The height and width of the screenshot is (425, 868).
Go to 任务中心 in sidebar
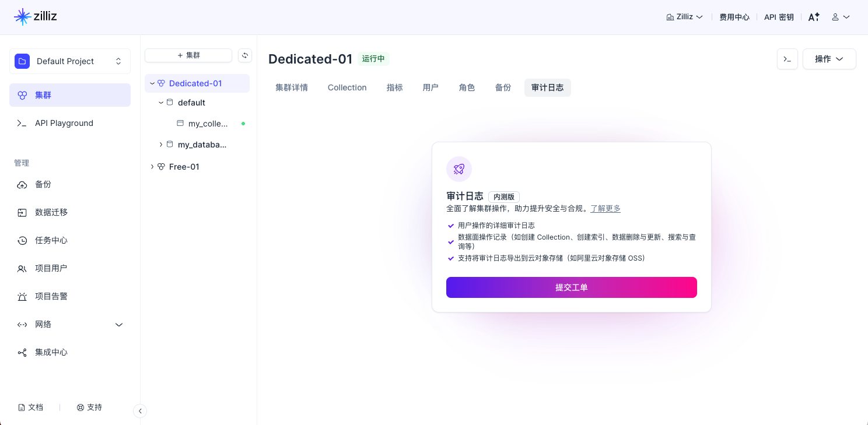(51, 240)
